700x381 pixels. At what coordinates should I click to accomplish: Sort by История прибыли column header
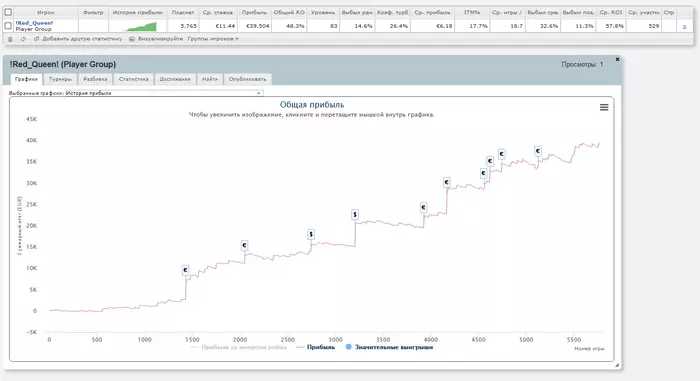click(x=138, y=13)
